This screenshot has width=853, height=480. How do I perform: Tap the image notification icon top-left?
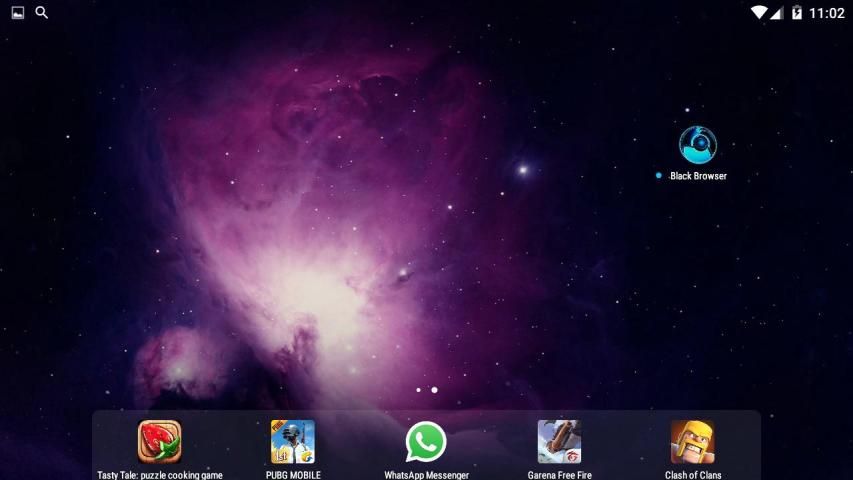coord(18,13)
